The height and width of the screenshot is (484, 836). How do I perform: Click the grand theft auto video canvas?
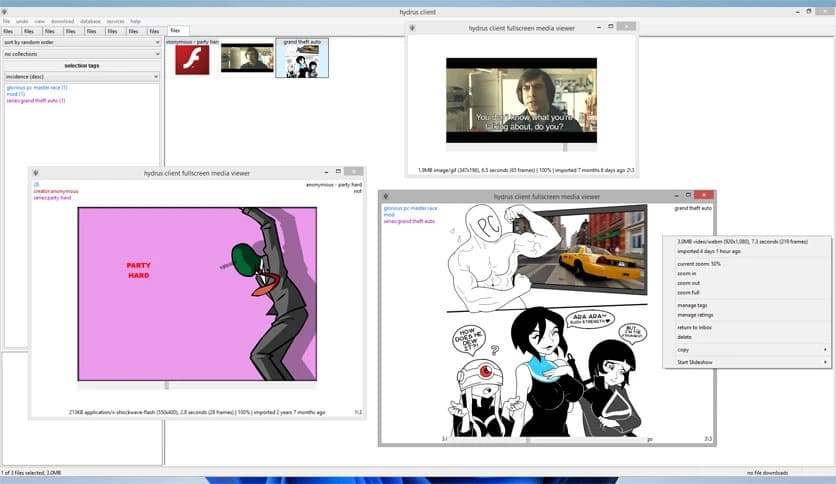pyautogui.click(x=547, y=320)
